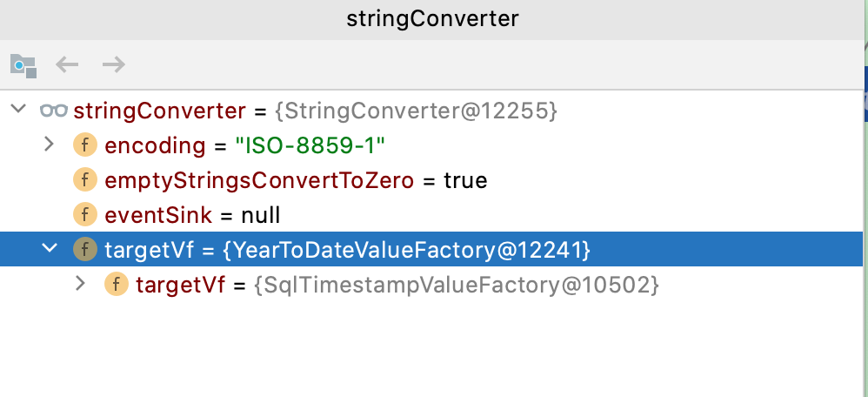Expand the encoding field node

point(50,145)
